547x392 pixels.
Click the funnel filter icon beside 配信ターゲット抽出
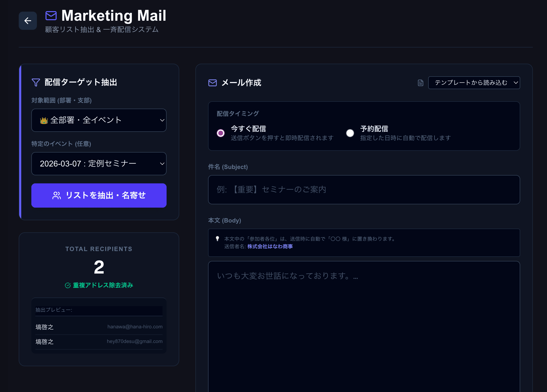coord(36,82)
